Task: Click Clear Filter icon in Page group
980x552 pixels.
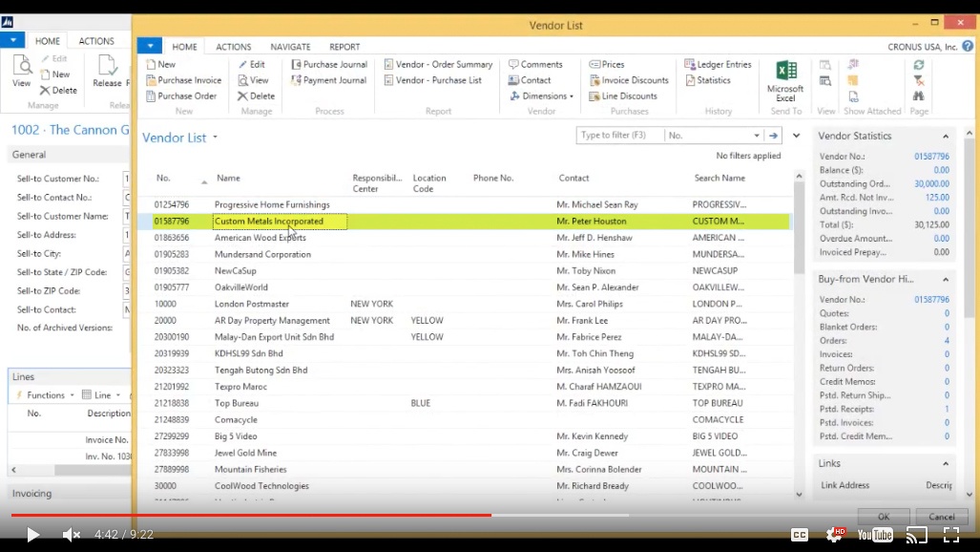Action: [x=919, y=80]
